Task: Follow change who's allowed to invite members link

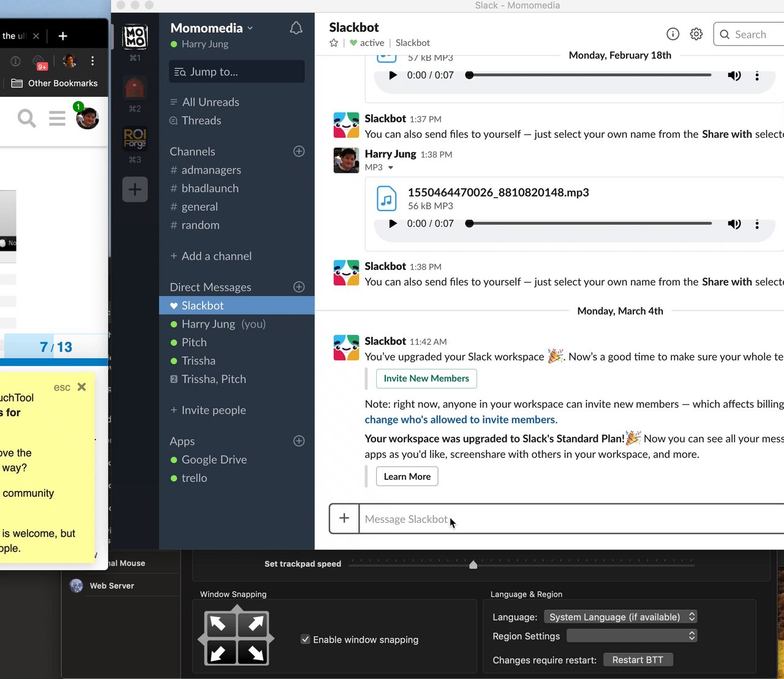Action: coord(460,419)
